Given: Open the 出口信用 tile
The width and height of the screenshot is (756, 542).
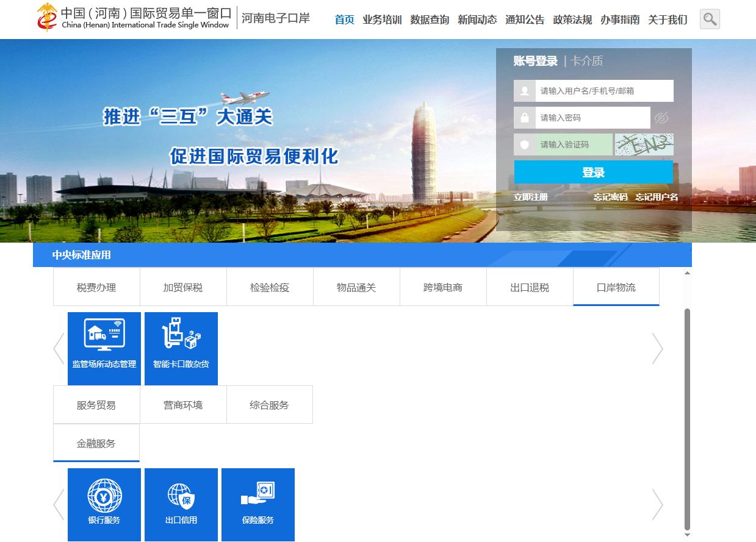Looking at the screenshot, I should tap(181, 504).
